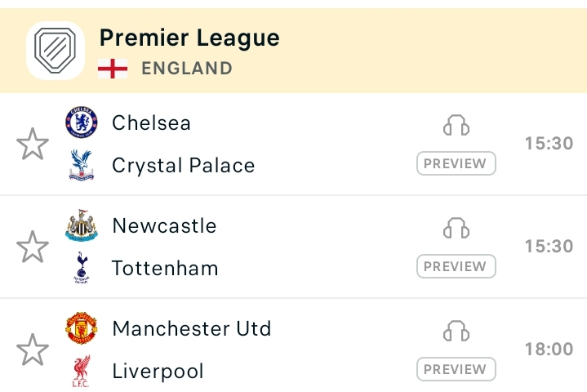
Task: Click the Manchester United crest
Action: pyautogui.click(x=82, y=328)
